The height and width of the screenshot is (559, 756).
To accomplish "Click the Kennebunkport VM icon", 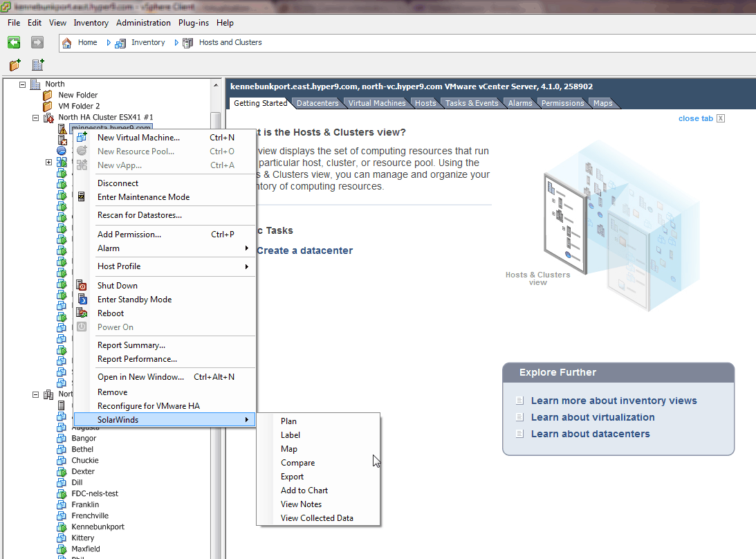I will [62, 526].
